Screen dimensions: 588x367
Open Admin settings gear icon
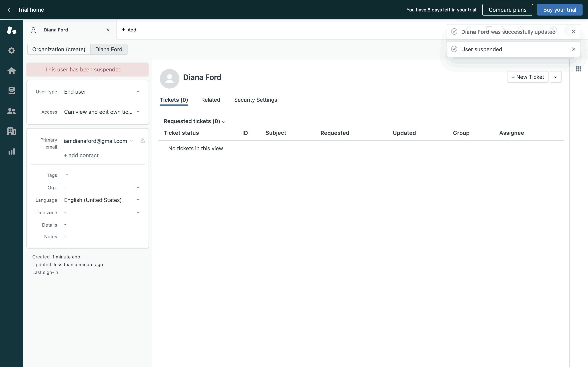tap(11, 50)
